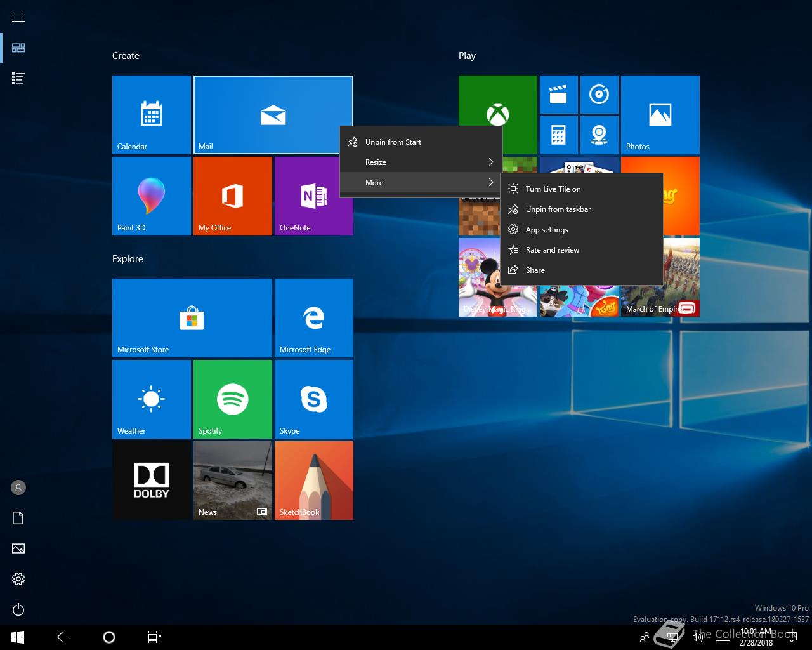Show pinned tiles view
Screen dimensions: 812x650
[x=18, y=48]
